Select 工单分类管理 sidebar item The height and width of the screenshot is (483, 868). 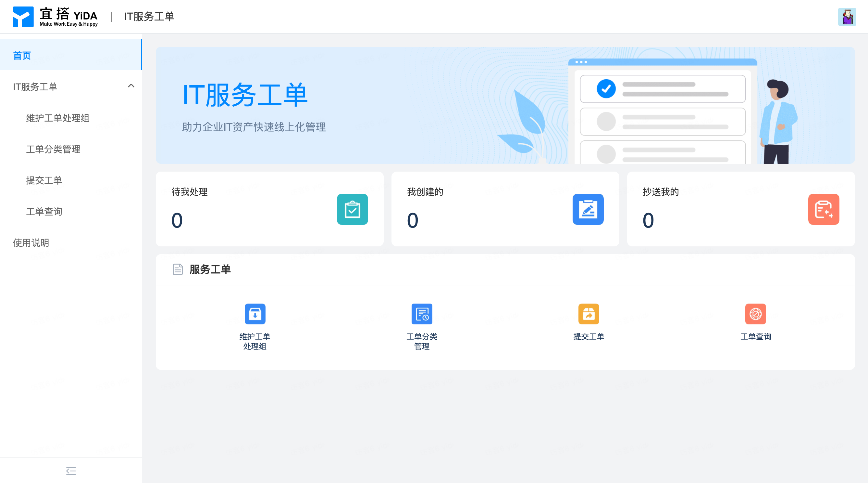tap(53, 149)
